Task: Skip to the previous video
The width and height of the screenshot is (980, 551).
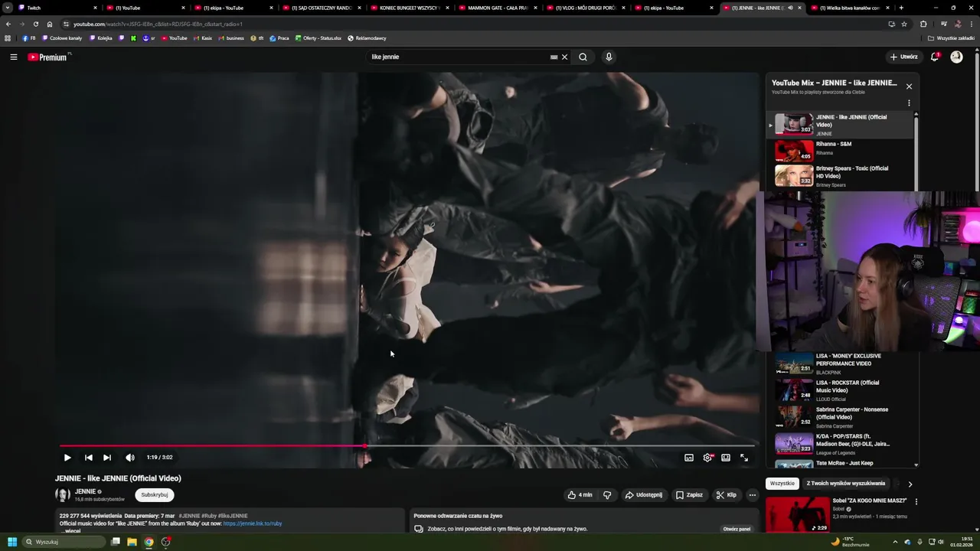Action: (88, 458)
